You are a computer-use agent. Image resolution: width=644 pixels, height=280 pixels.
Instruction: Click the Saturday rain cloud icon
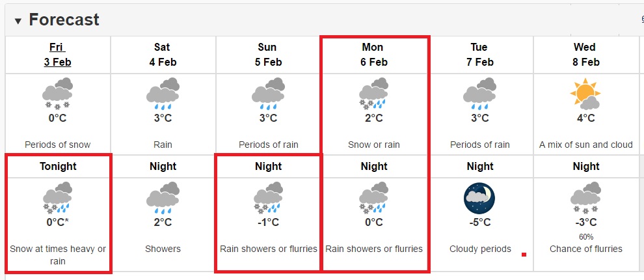(163, 94)
